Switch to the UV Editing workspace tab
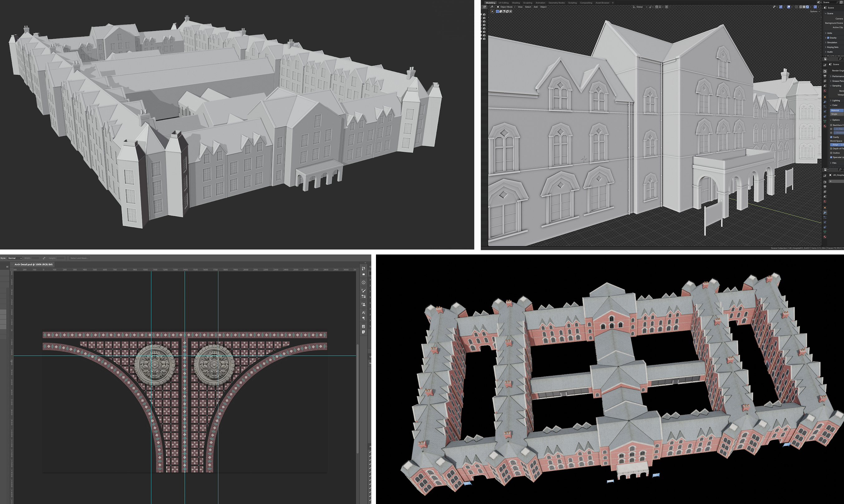Viewport: 844px width, 504px height. (x=503, y=3)
